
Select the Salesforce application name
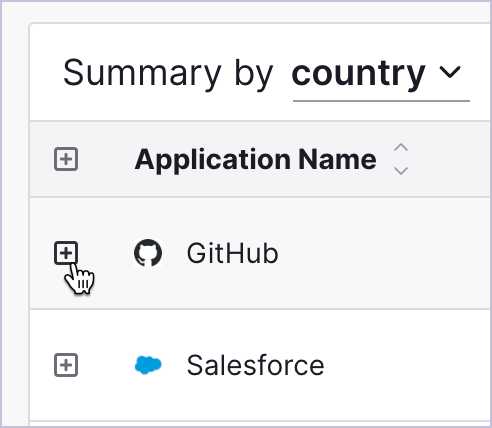click(x=255, y=365)
